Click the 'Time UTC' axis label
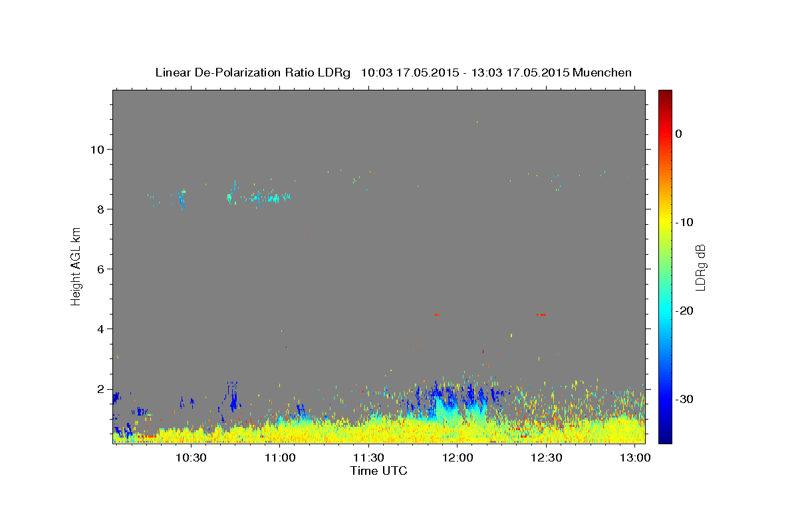 pos(378,471)
